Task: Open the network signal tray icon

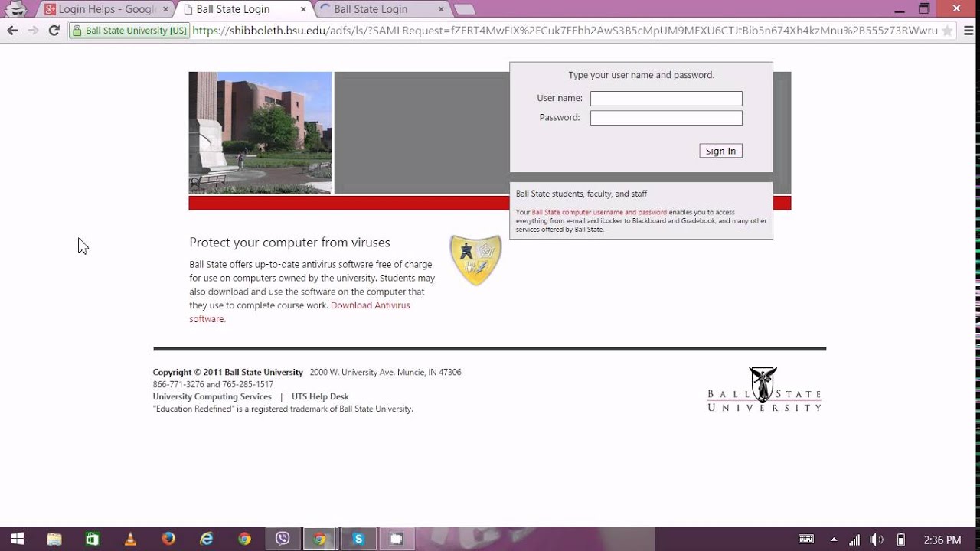Action: point(854,540)
